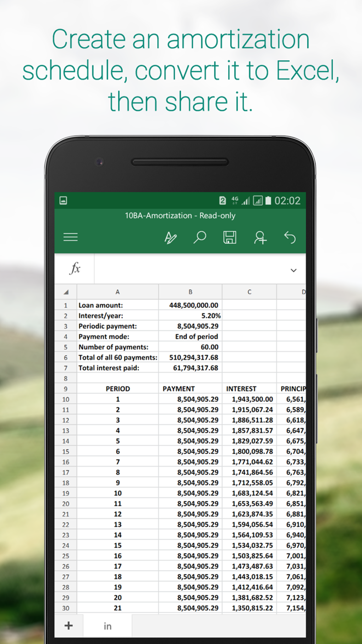The height and width of the screenshot is (644, 362).
Task: Select the "Payment mode:" cell
Action: (x=117, y=336)
